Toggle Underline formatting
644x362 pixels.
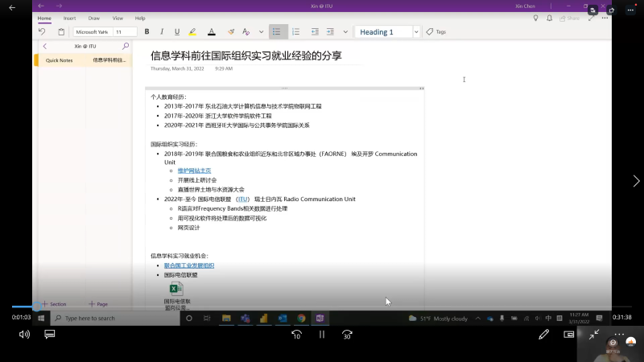pyautogui.click(x=177, y=31)
